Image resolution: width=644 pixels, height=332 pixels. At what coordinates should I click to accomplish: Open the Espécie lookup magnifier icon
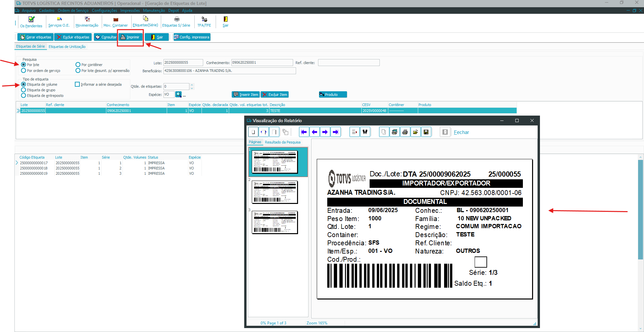[179, 95]
